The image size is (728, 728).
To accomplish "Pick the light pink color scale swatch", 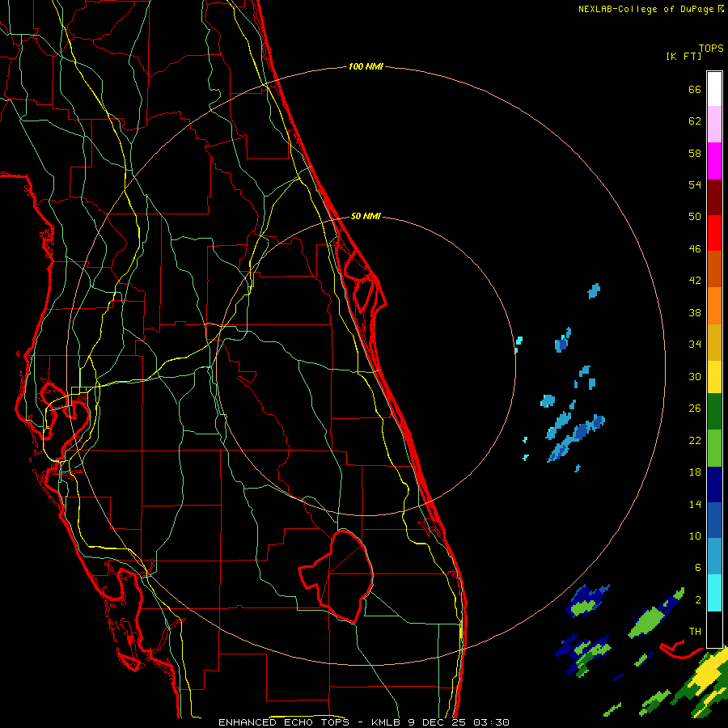I will 714,124.
